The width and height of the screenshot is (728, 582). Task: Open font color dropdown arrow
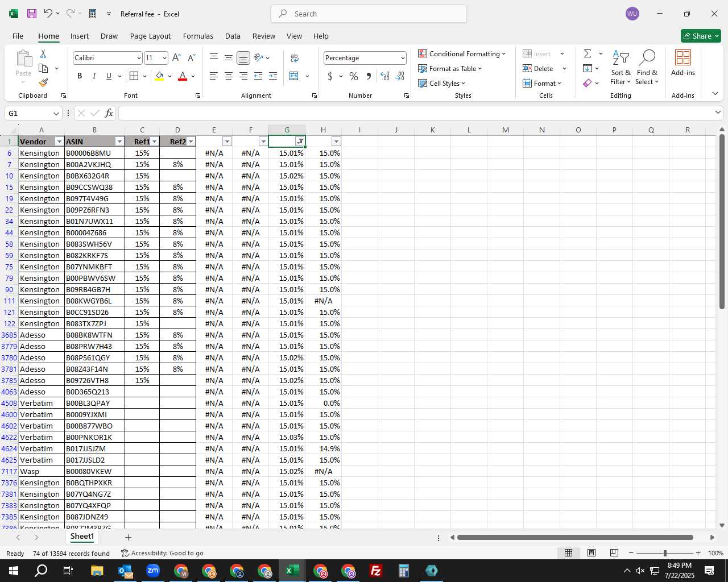[193, 76]
